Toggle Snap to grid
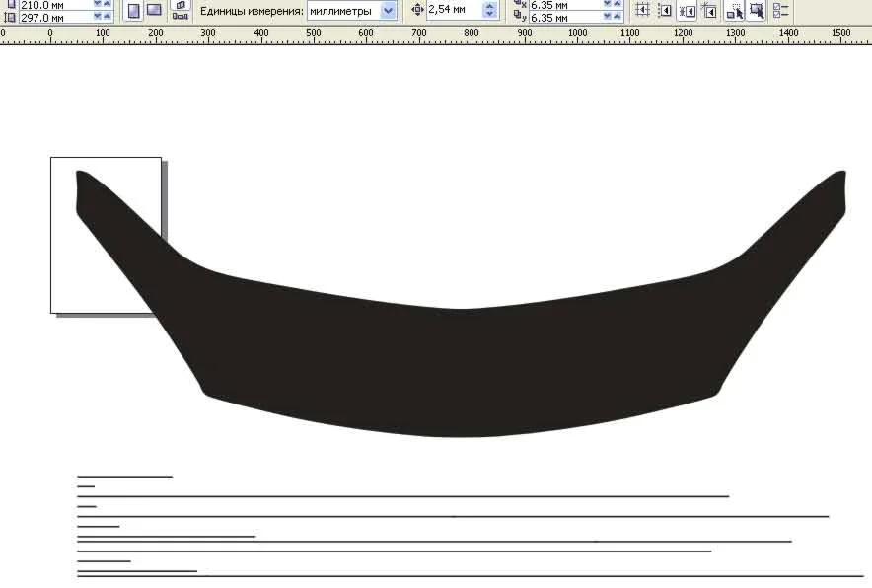This screenshot has width=872, height=588. [x=642, y=11]
